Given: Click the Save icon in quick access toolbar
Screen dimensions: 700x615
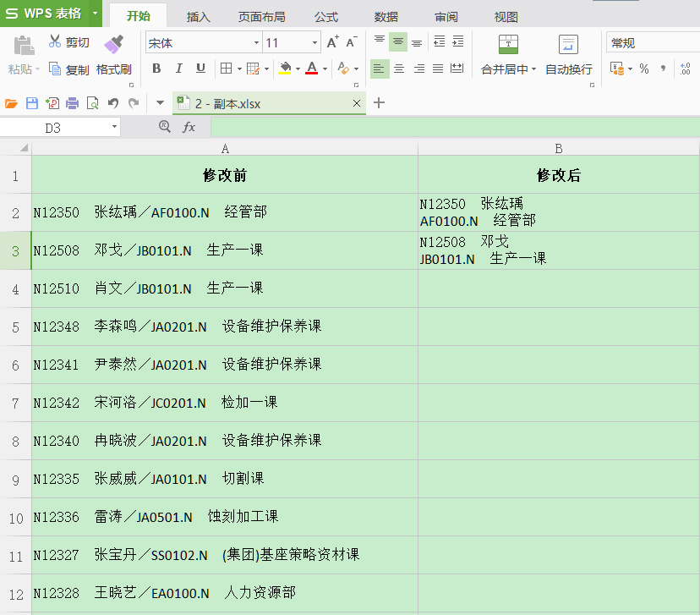Looking at the screenshot, I should coord(32,103).
